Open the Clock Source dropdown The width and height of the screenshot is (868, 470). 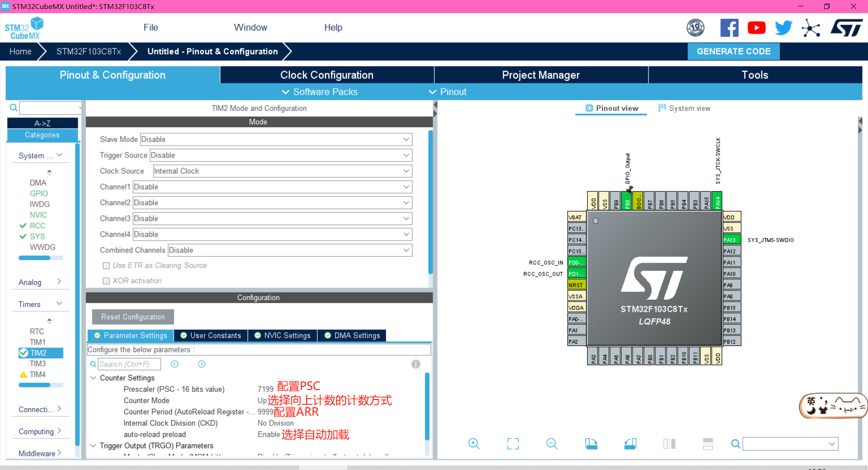pyautogui.click(x=283, y=171)
